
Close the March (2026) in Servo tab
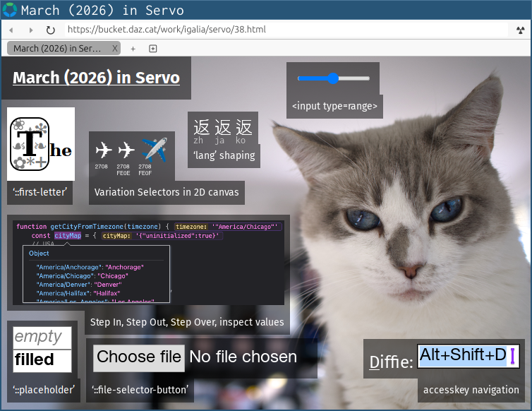tap(115, 49)
